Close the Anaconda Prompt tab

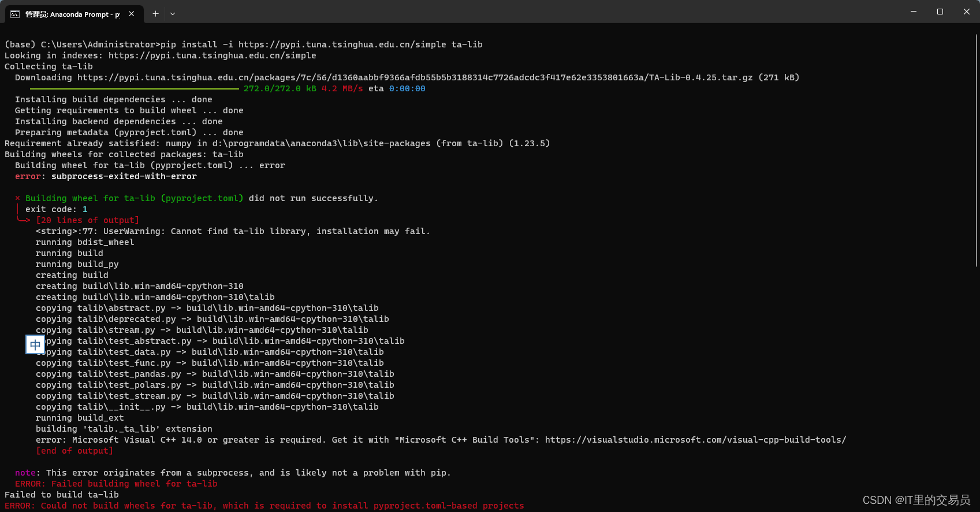click(132, 13)
